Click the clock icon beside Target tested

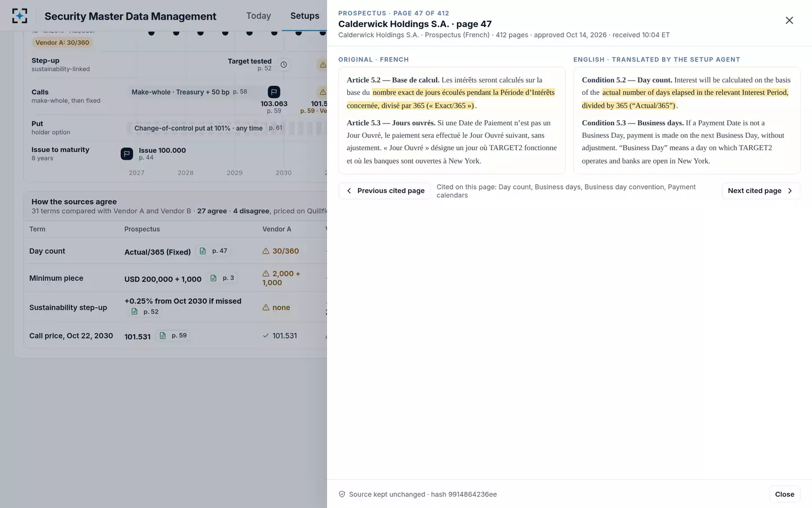284,65
